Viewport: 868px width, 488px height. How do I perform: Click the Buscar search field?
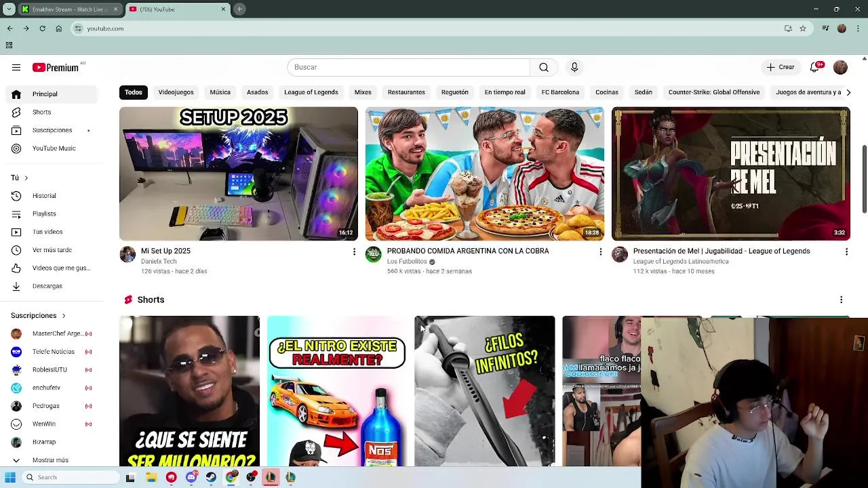coord(408,67)
